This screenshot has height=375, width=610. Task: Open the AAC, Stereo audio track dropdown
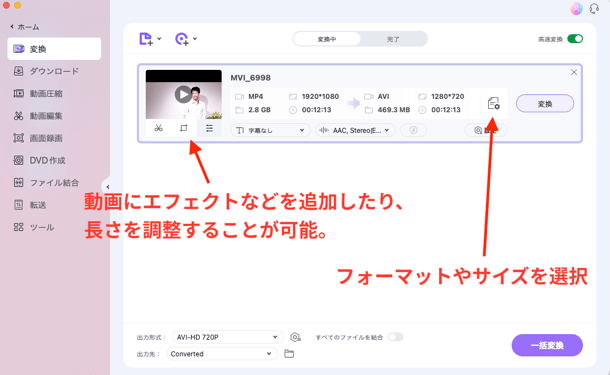[355, 130]
